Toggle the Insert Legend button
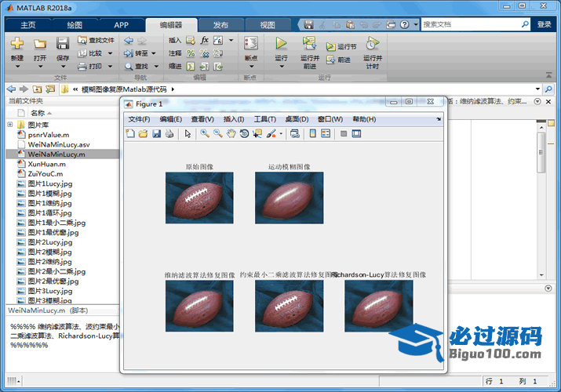Screen dimensions: 561x392 tap(326, 134)
